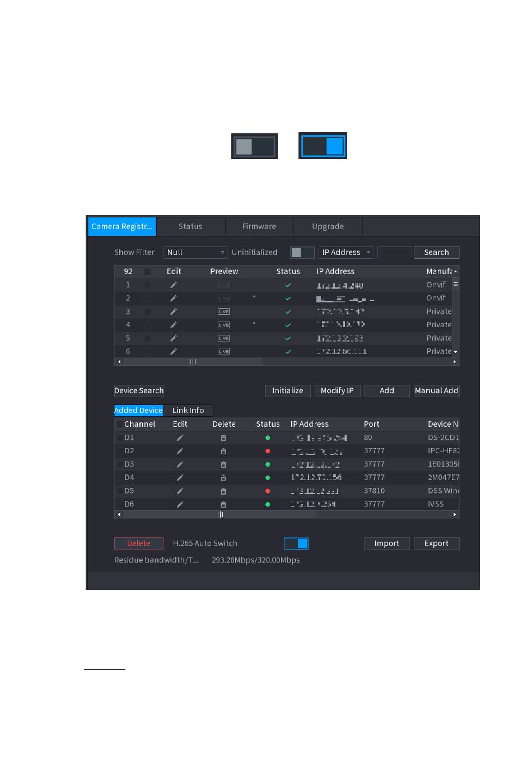Select the 37810 port cell
Image resolution: width=532 pixels, height=777 pixels.
(375, 491)
